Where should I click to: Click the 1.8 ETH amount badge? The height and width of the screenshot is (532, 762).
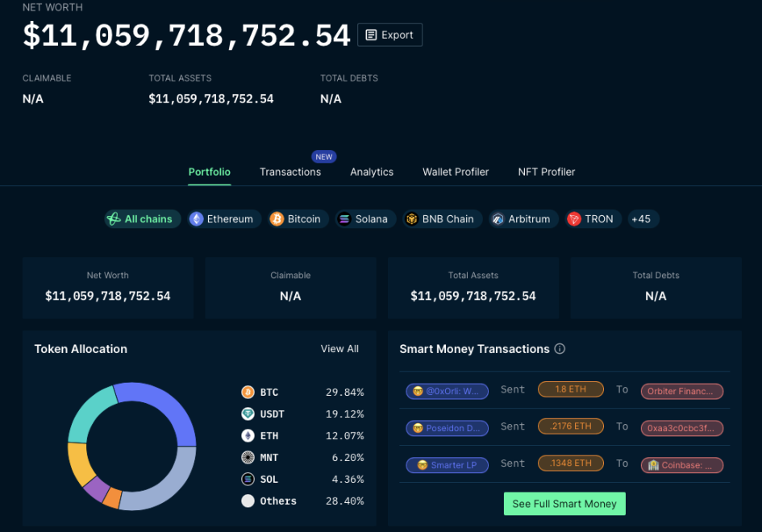pyautogui.click(x=570, y=389)
